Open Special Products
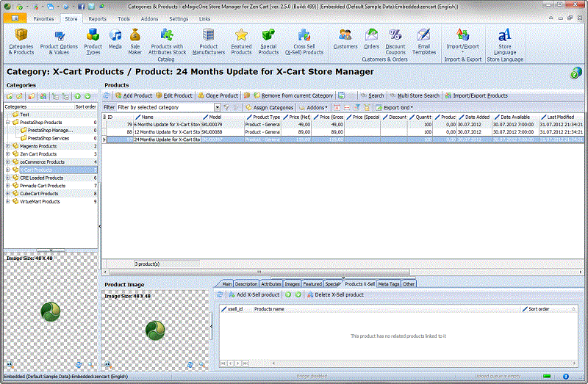The image size is (588, 384). point(268,42)
